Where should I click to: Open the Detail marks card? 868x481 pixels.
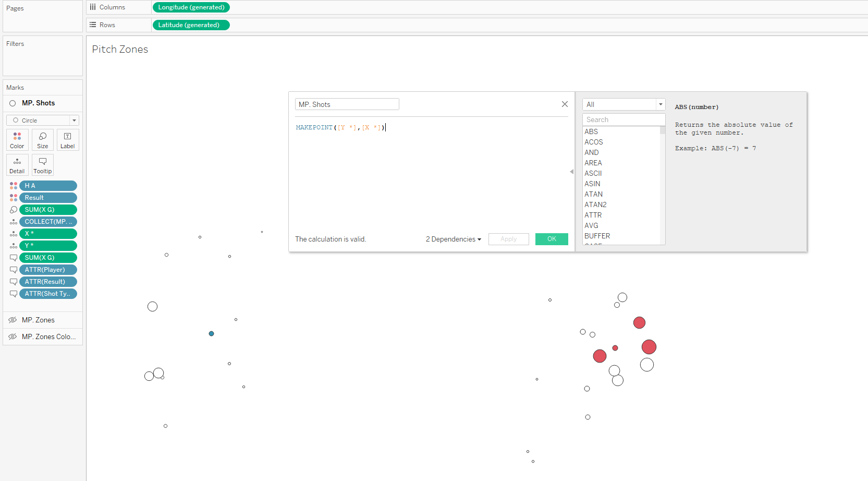point(17,165)
